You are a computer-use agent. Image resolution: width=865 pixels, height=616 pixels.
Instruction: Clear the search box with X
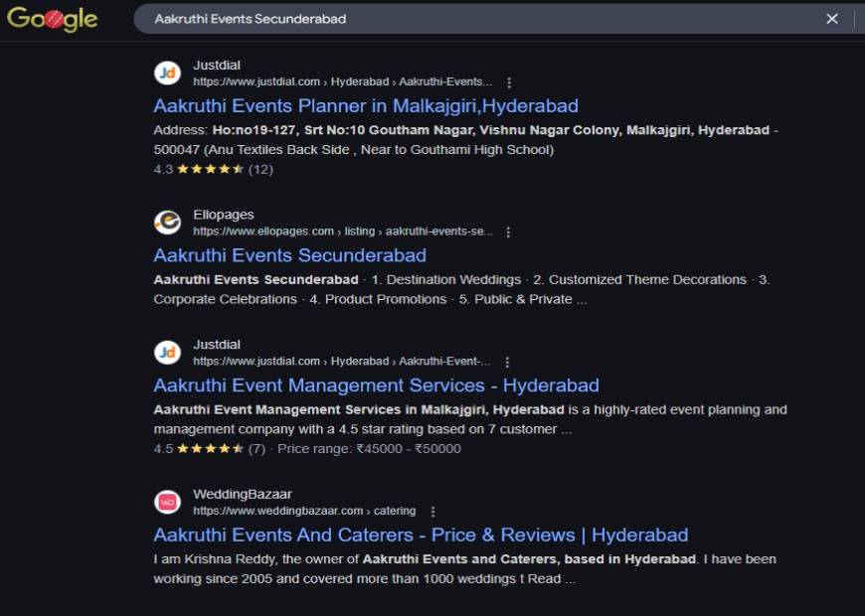coord(832,19)
